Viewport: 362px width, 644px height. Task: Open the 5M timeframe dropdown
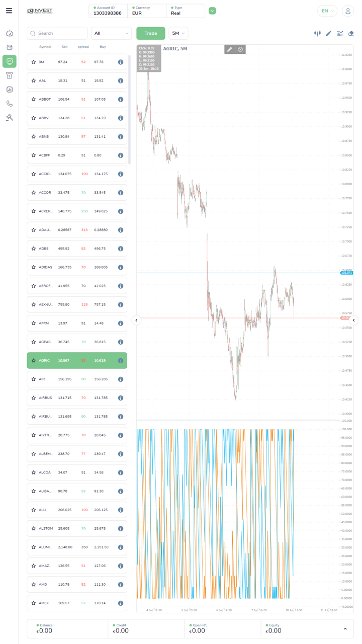coord(178,33)
